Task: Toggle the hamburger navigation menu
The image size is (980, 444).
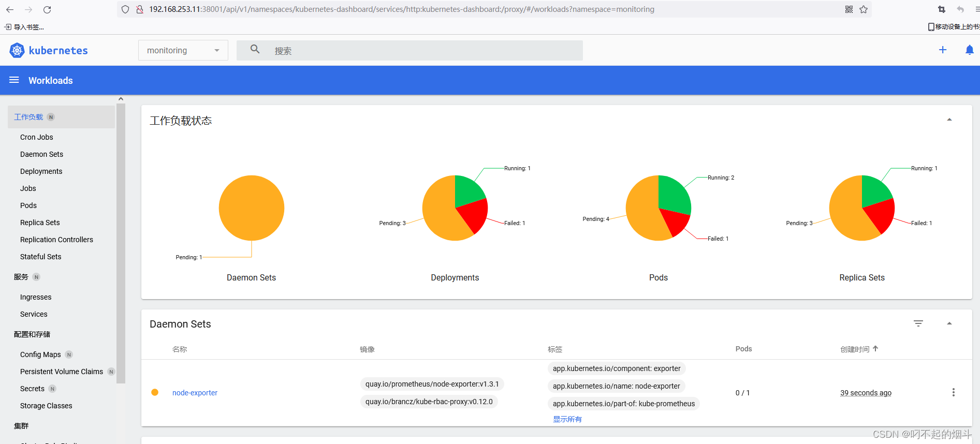Action: click(14, 80)
